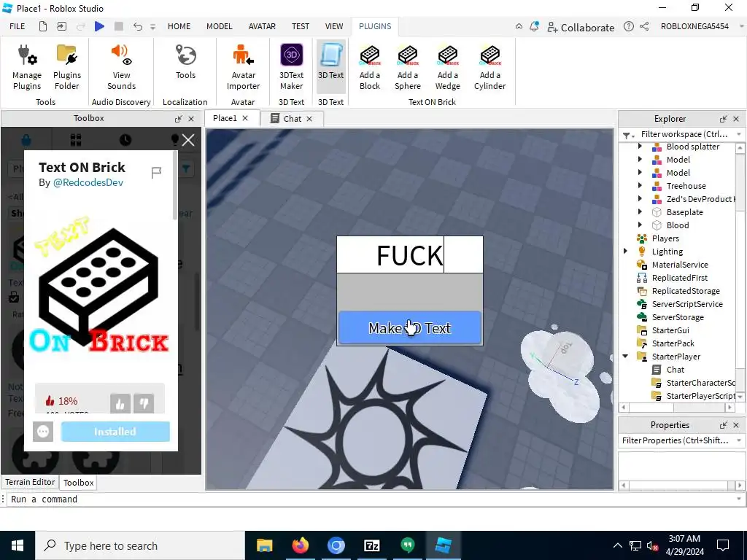Viewport: 747px width, 560px height.
Task: Click the Windows Start button
Action: pos(18,545)
